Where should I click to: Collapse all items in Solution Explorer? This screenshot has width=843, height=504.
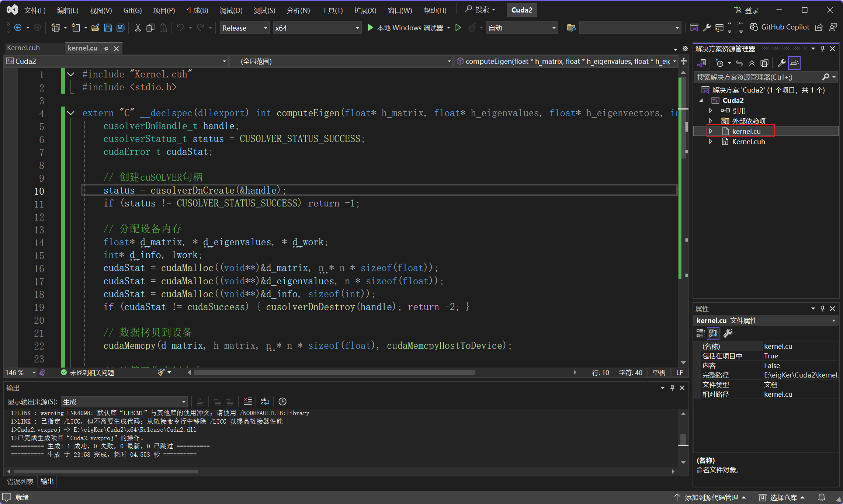(752, 63)
